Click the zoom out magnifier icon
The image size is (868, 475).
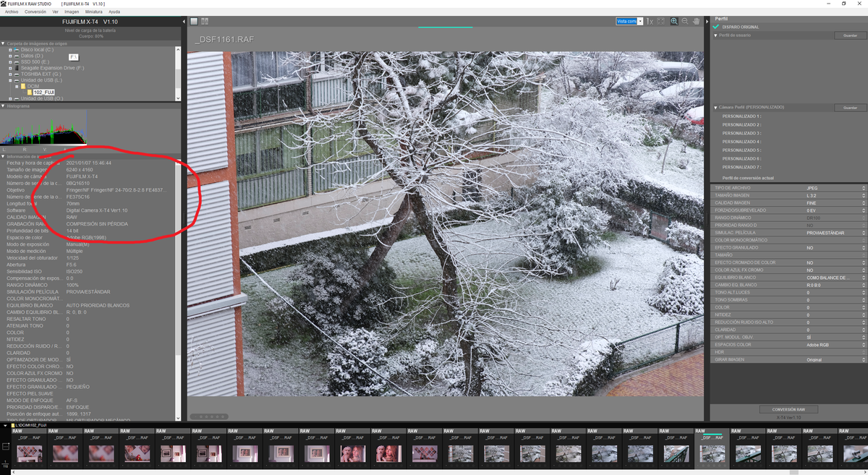[684, 22]
